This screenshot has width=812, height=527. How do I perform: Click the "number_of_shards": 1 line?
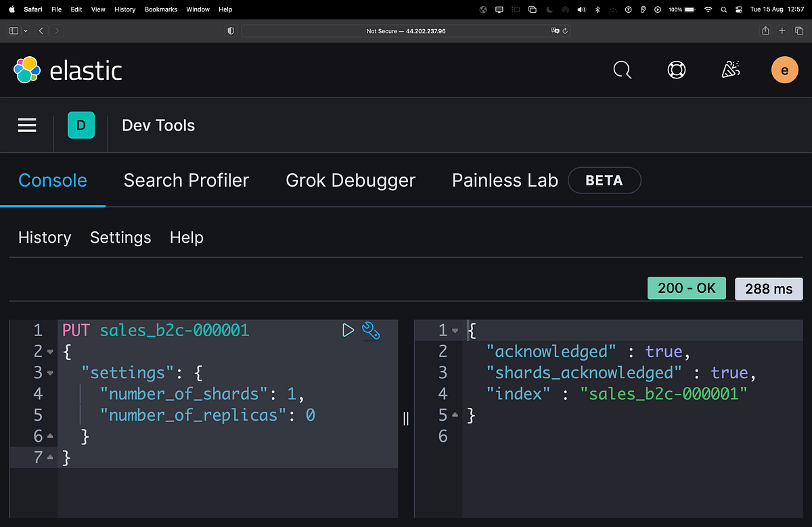pos(202,394)
